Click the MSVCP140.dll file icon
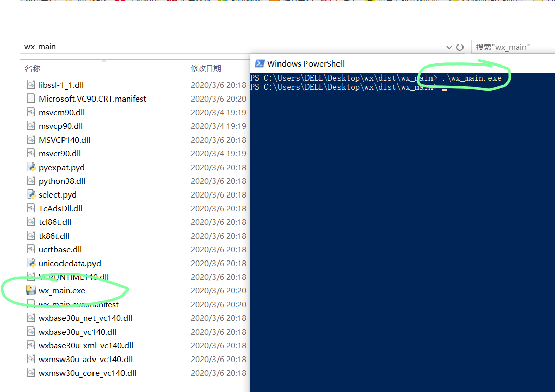 tap(31, 140)
